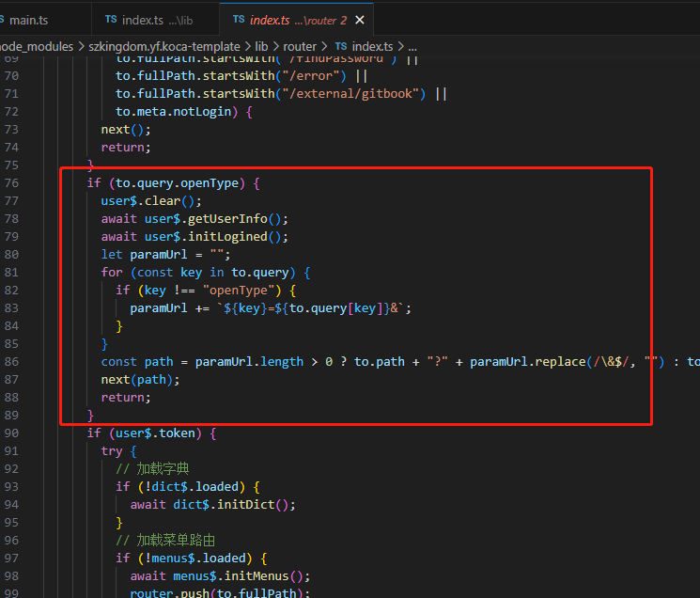Expand the breadcrumb ellipsis symbol list
Image resolution: width=700 pixels, height=598 pixels.
coord(412,46)
